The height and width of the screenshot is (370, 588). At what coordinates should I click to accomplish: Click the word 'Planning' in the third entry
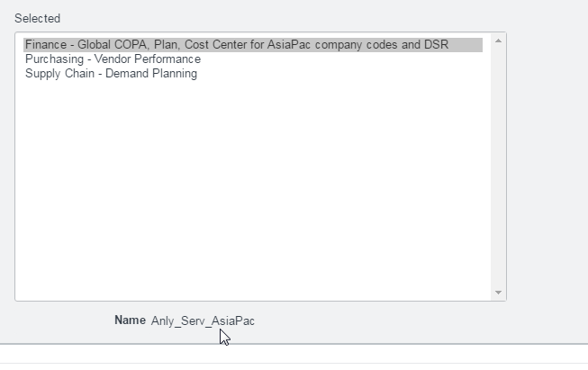tap(174, 74)
